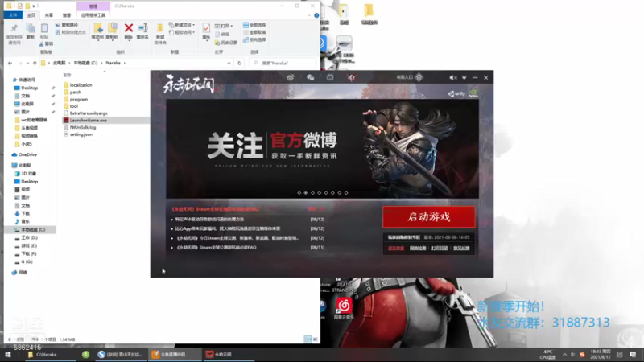This screenshot has width=644, height=362.
Task: Click the diamond entry icon in launcher header
Action: click(419, 77)
